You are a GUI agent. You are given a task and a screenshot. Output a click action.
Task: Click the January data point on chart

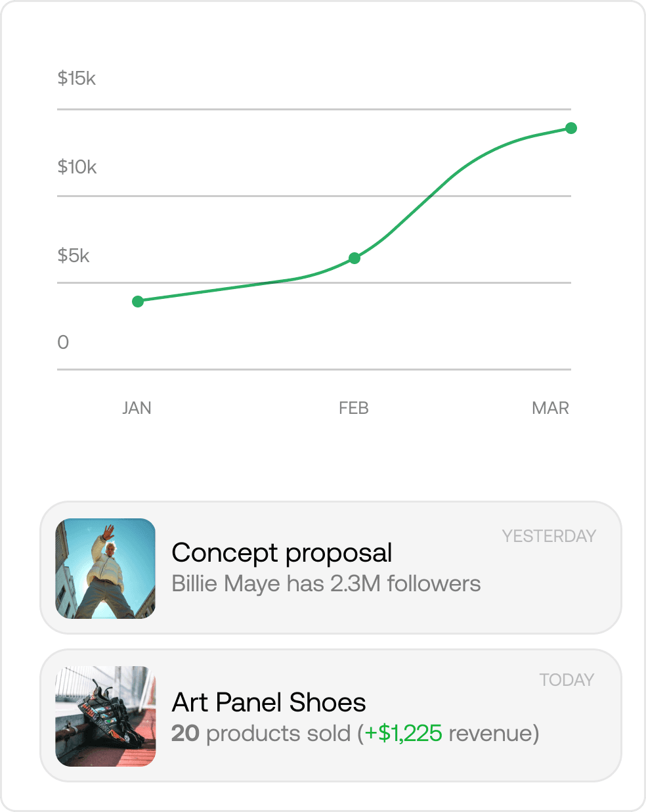click(x=138, y=302)
